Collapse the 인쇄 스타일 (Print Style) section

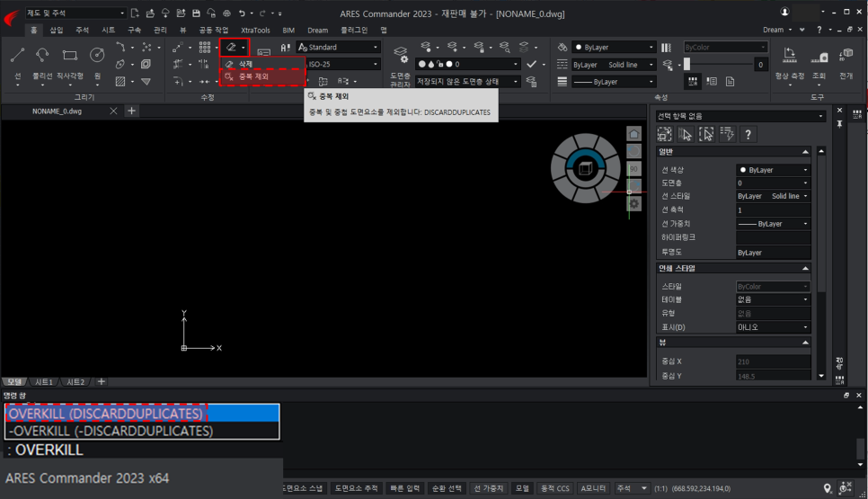point(805,268)
